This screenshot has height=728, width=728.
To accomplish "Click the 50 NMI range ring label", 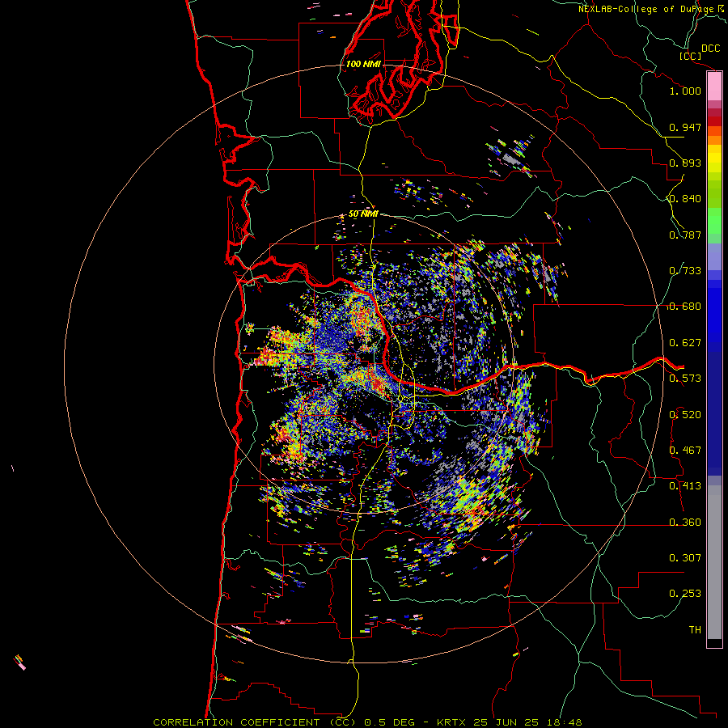I will [363, 214].
